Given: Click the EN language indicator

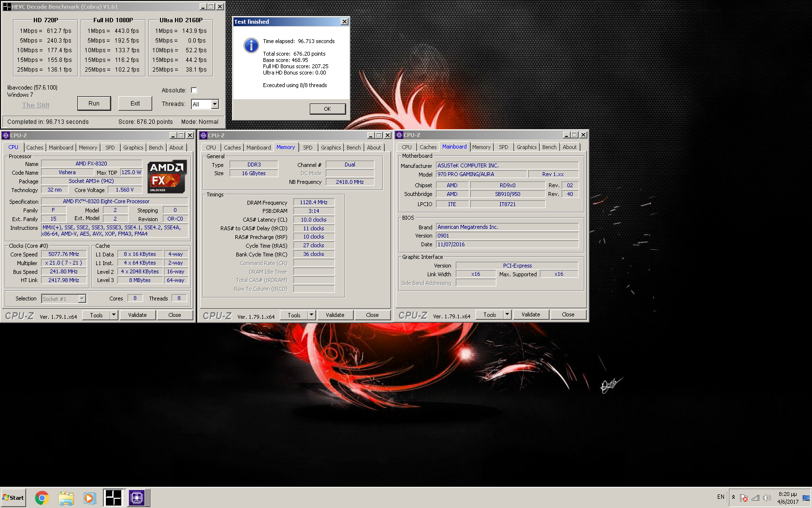Looking at the screenshot, I should tap(721, 497).
